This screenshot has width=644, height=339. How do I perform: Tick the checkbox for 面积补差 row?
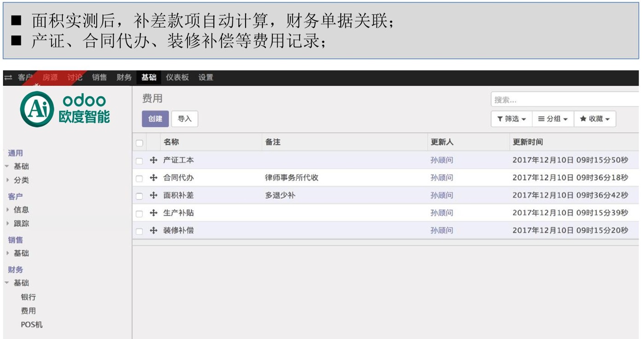tap(139, 196)
